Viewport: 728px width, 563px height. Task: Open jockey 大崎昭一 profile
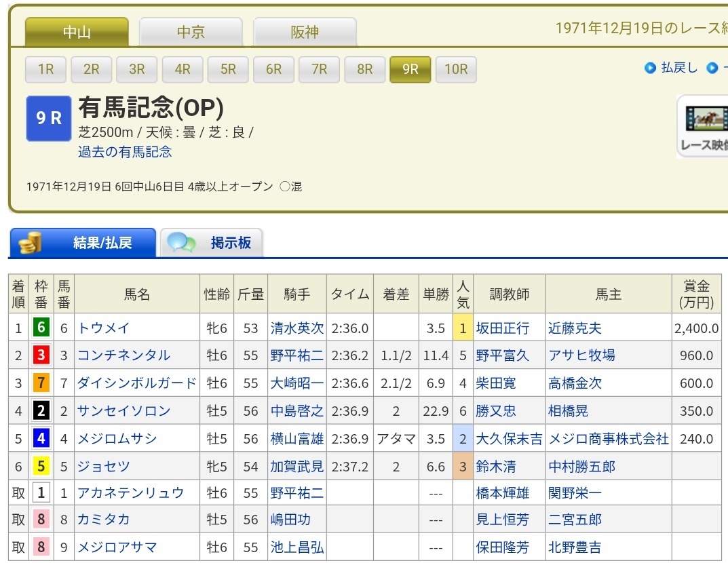point(297,383)
